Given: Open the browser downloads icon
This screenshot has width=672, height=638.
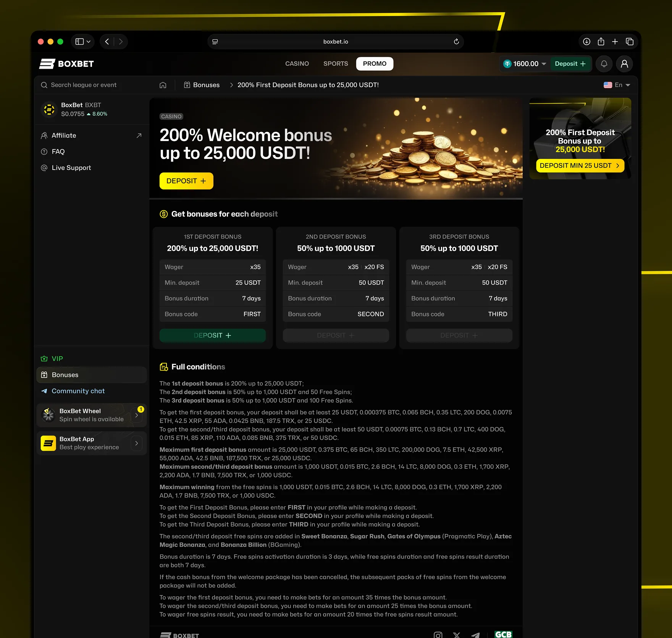Looking at the screenshot, I should pyautogui.click(x=587, y=42).
